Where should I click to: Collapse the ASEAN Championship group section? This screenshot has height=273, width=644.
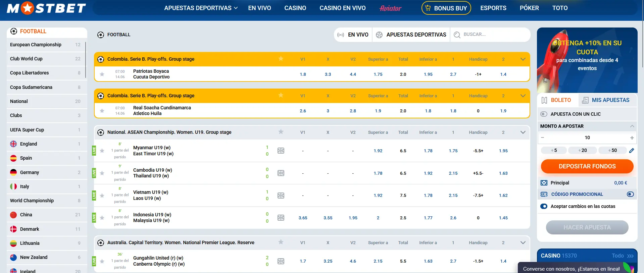pos(523,132)
